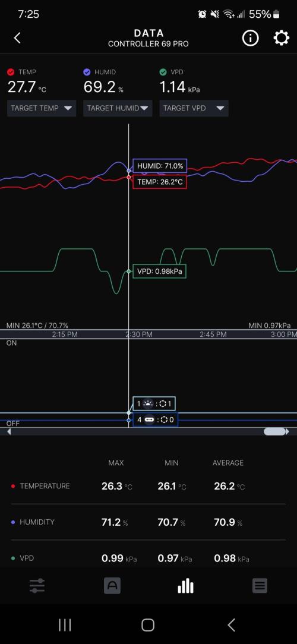Open the automation A tab icon
Viewport: 297px width, 644px height.
point(112,586)
